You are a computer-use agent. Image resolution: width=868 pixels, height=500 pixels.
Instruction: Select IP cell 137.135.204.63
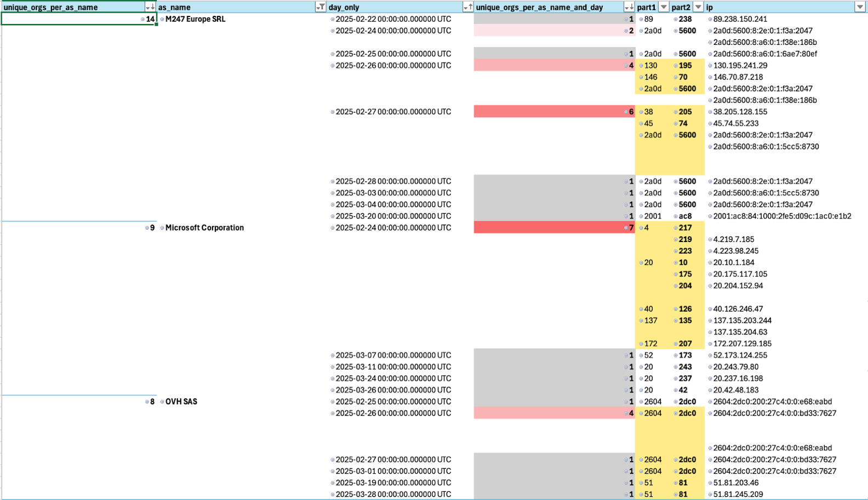coord(786,332)
